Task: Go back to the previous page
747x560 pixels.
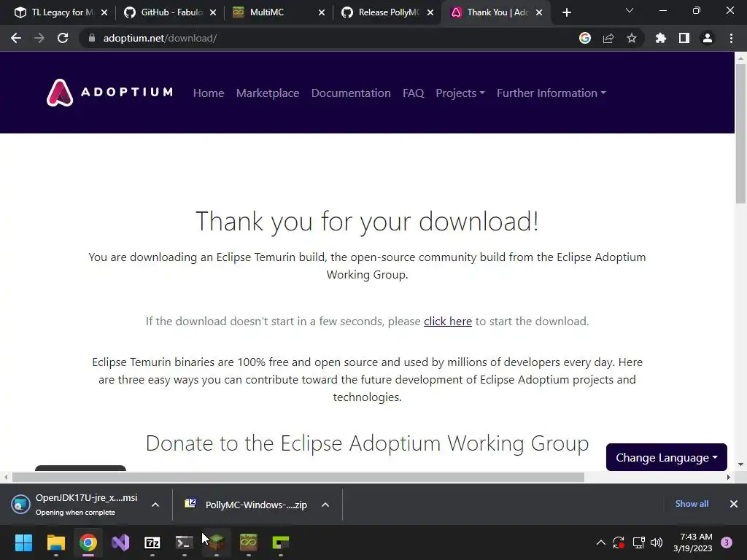Action: (16, 38)
